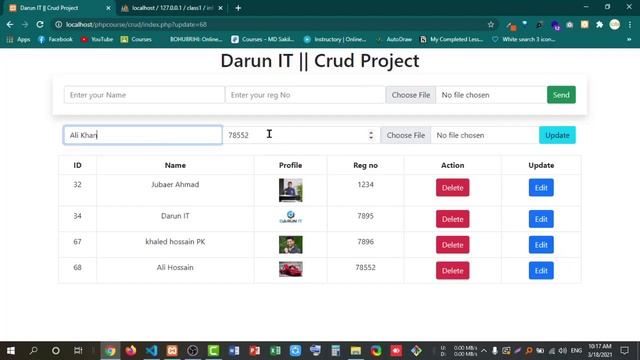Click Choose File in the Update form
The height and width of the screenshot is (360, 640).
coord(405,135)
